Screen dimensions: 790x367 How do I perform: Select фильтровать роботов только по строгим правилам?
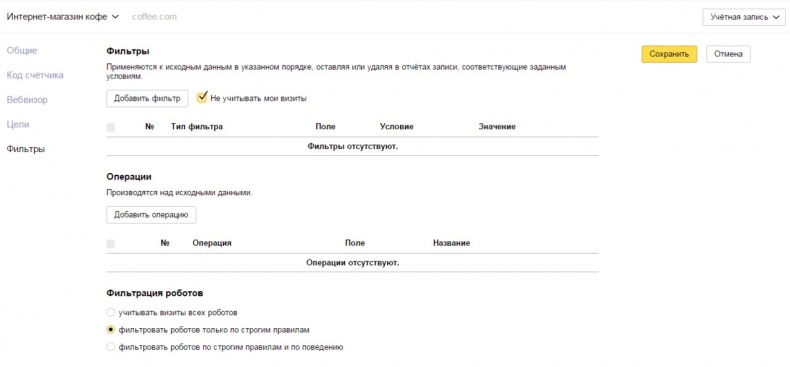[111, 330]
